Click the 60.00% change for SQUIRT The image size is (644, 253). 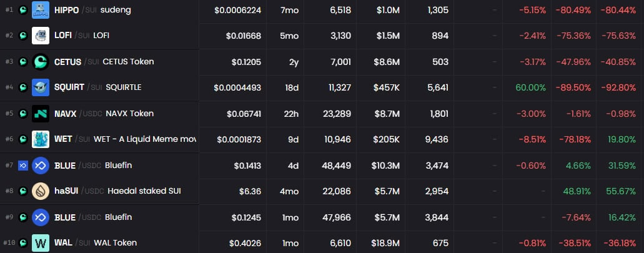[531, 87]
